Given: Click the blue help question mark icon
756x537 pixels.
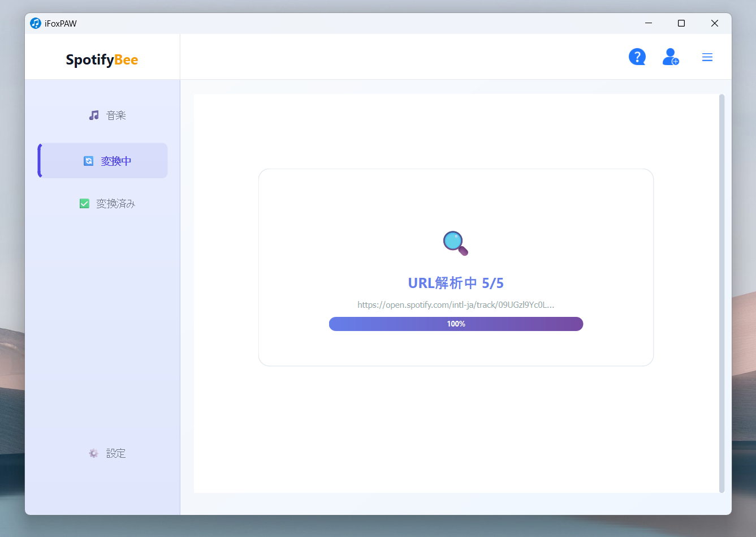Looking at the screenshot, I should tap(637, 57).
